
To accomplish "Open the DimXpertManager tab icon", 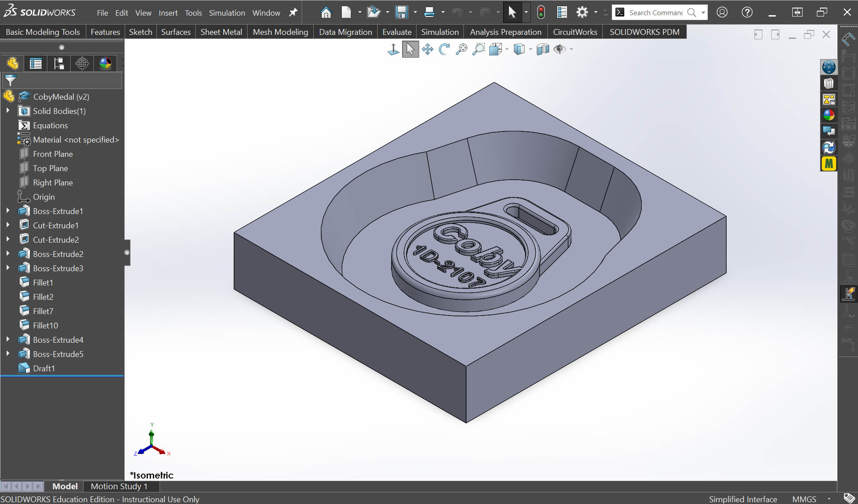I will [82, 63].
